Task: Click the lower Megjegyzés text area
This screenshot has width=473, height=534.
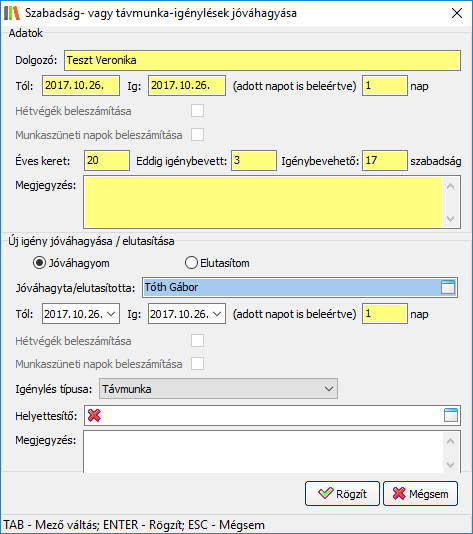Action: point(263,452)
